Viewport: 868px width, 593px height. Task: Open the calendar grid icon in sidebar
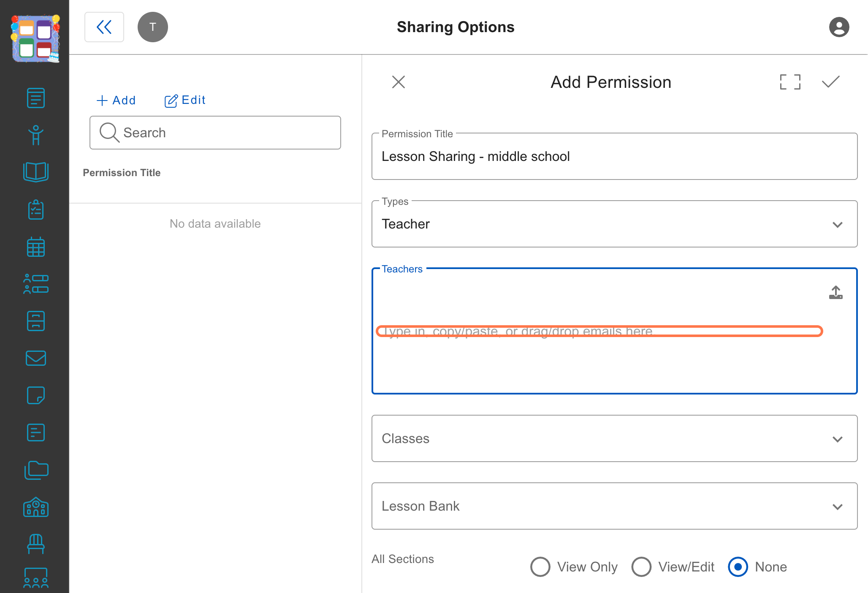[36, 247]
